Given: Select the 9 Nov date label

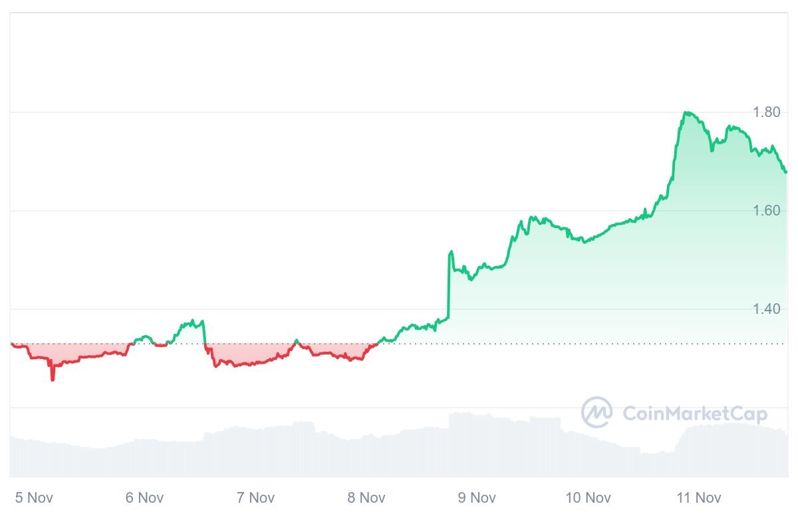Looking at the screenshot, I should (x=477, y=497).
